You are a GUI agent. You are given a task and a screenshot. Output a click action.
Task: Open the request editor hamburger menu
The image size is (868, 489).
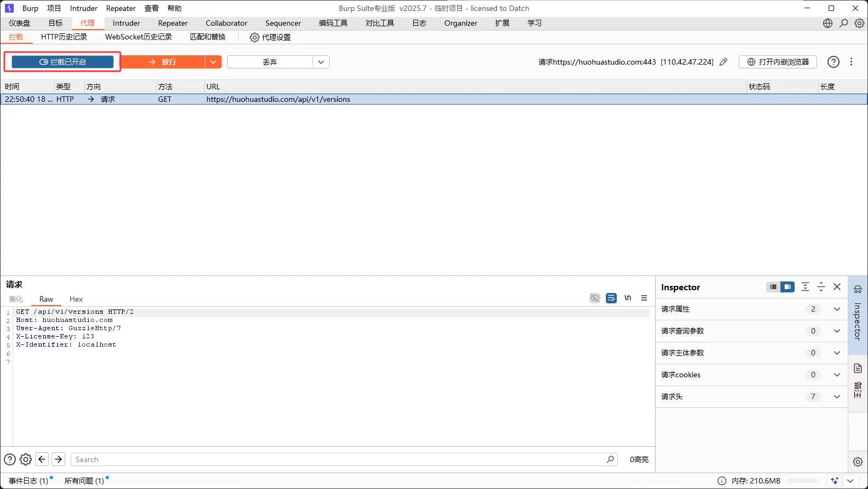644,298
